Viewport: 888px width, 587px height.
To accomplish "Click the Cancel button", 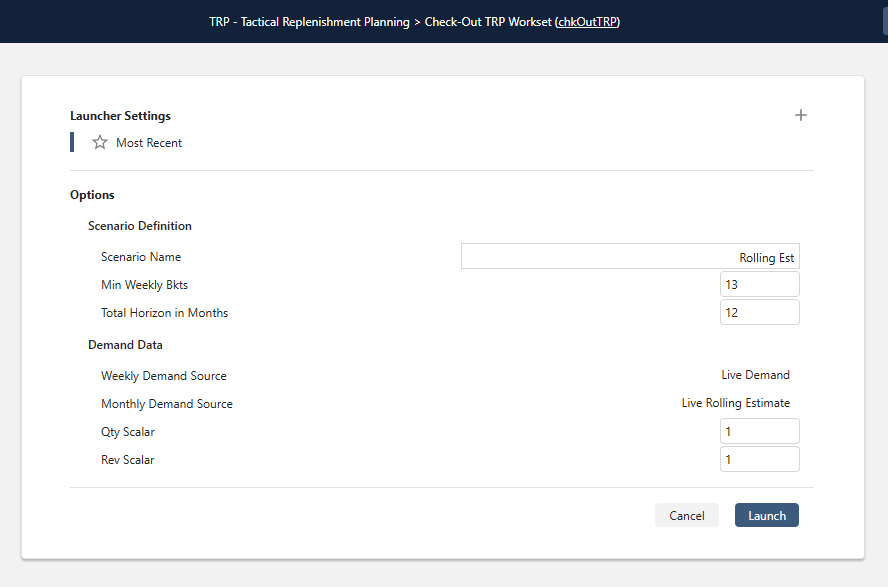I will 686,515.
